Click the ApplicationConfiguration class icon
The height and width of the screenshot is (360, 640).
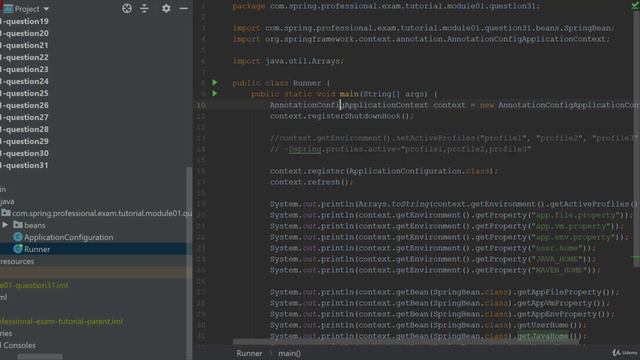(x=18, y=237)
